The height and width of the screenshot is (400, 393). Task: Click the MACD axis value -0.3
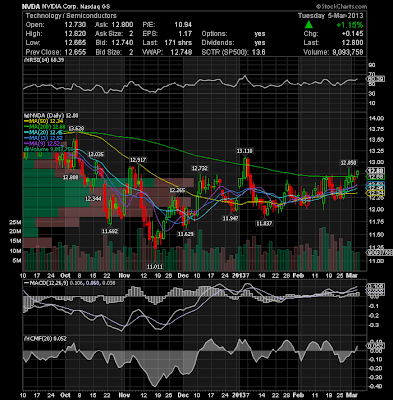point(373,325)
